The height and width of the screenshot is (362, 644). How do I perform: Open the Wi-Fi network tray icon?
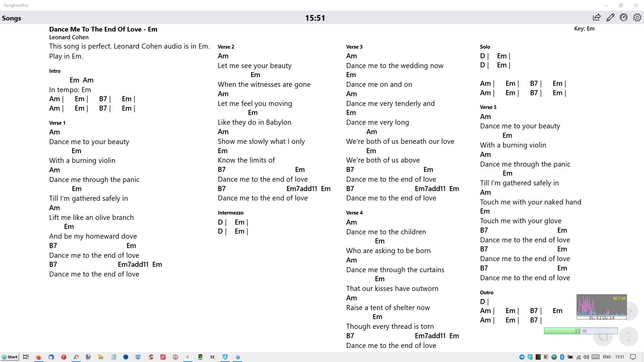[579, 357]
